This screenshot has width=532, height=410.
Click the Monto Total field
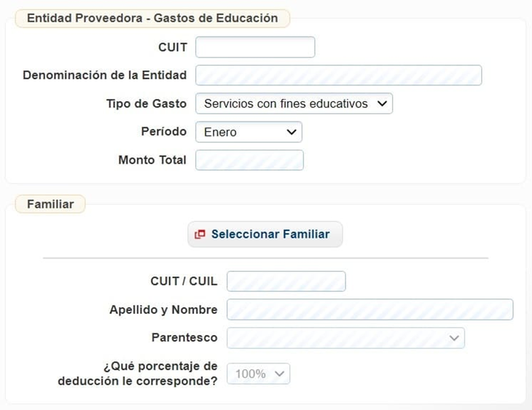pyautogui.click(x=249, y=160)
